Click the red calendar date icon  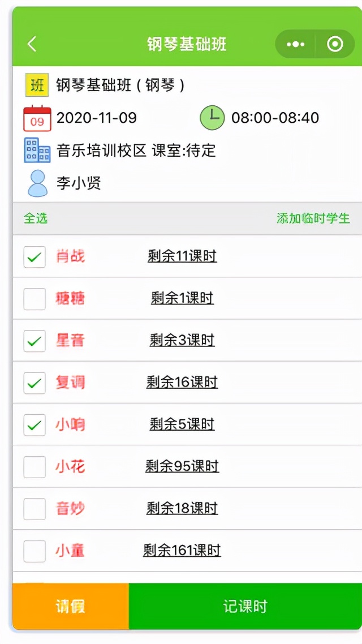pos(37,118)
